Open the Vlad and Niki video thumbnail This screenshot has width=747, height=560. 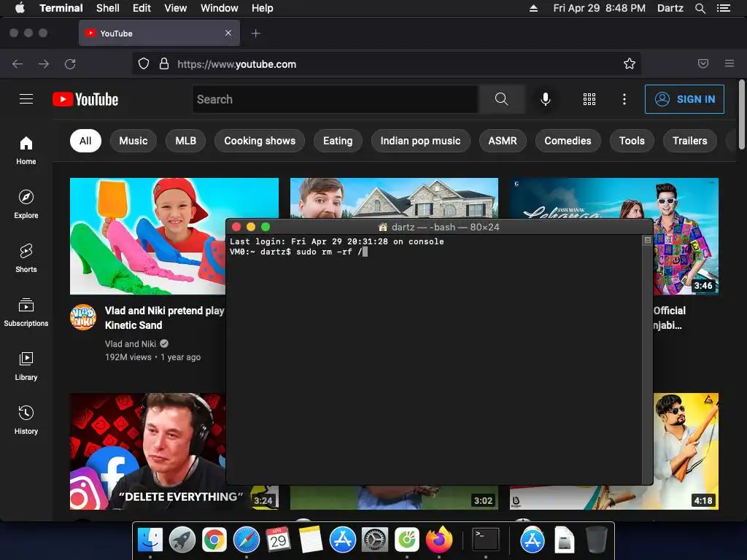(147, 236)
